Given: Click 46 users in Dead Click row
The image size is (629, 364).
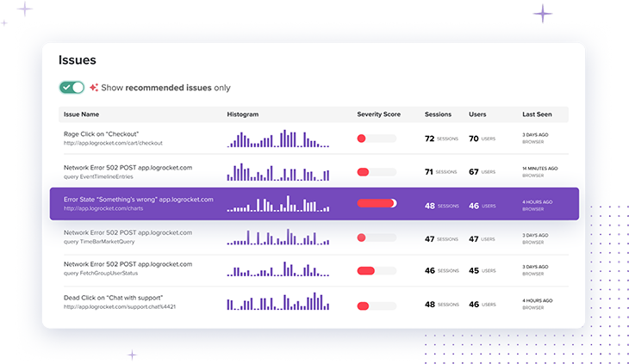Looking at the screenshot, I should (483, 305).
